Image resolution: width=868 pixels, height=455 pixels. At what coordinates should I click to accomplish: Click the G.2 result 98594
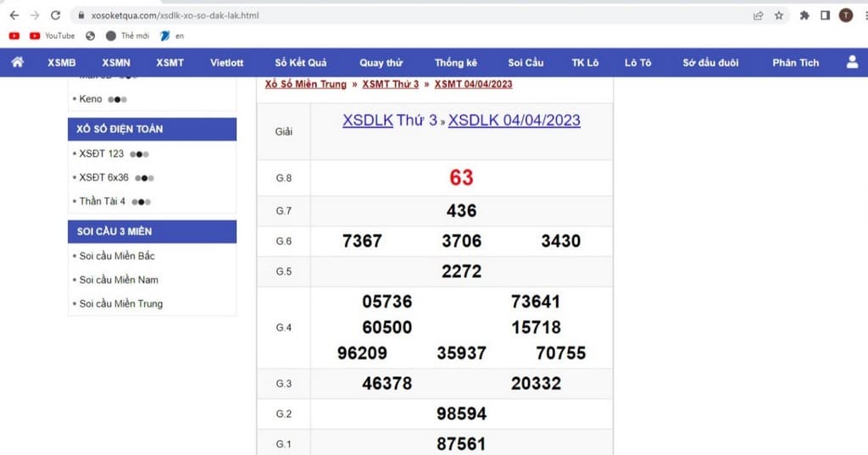461,413
